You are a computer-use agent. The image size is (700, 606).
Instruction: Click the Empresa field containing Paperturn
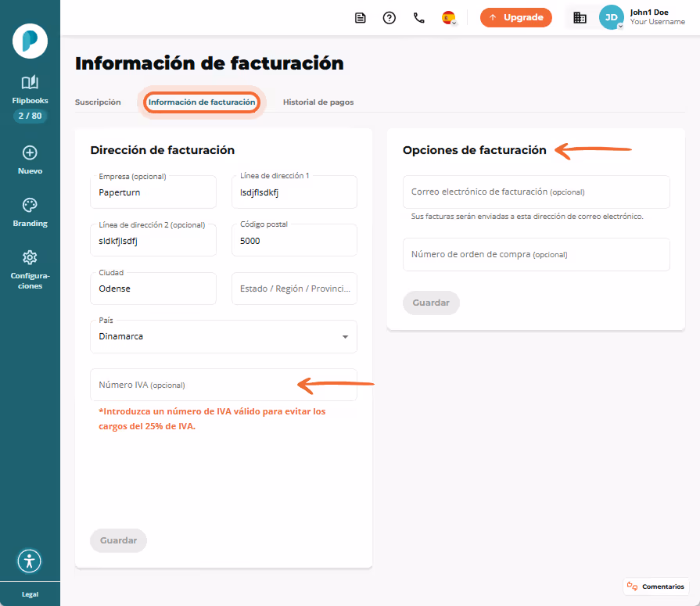153,192
